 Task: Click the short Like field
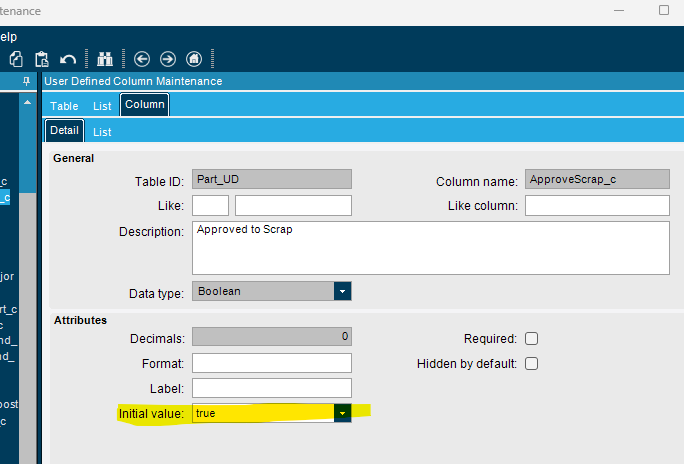210,205
